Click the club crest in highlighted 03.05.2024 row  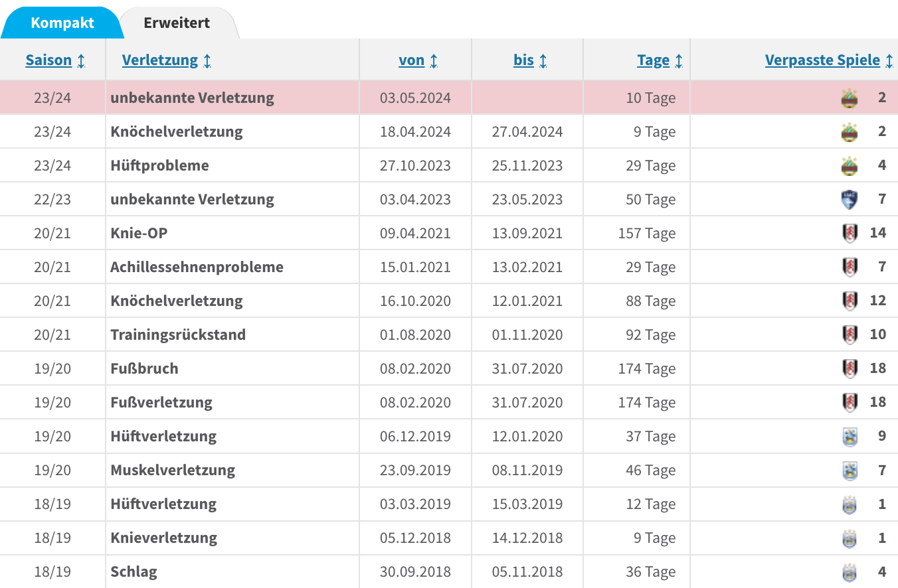click(849, 98)
